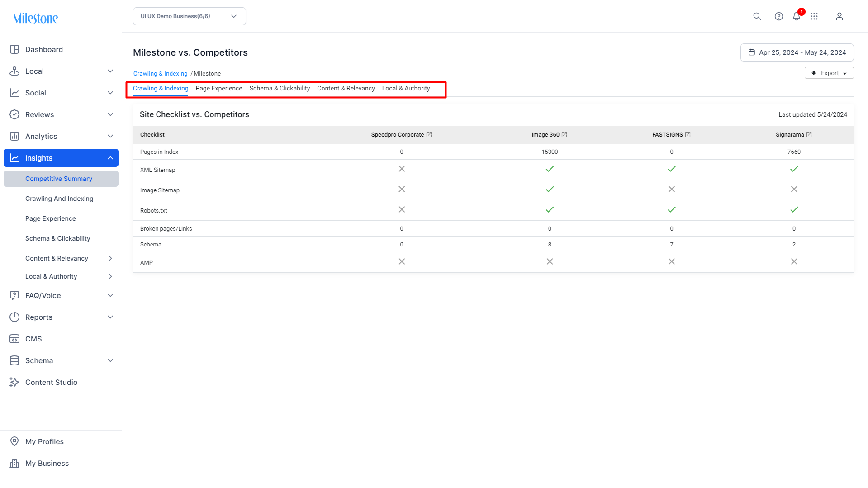The height and width of the screenshot is (488, 868).
Task: Click the FAQ/Voice icon
Action: tap(14, 295)
